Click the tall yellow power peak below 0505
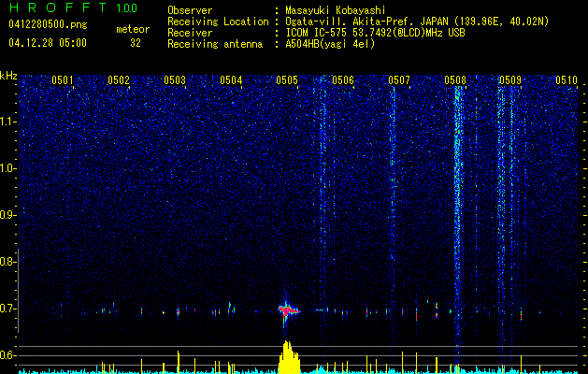Screen dimensions: 588x374 pyautogui.click(x=289, y=357)
